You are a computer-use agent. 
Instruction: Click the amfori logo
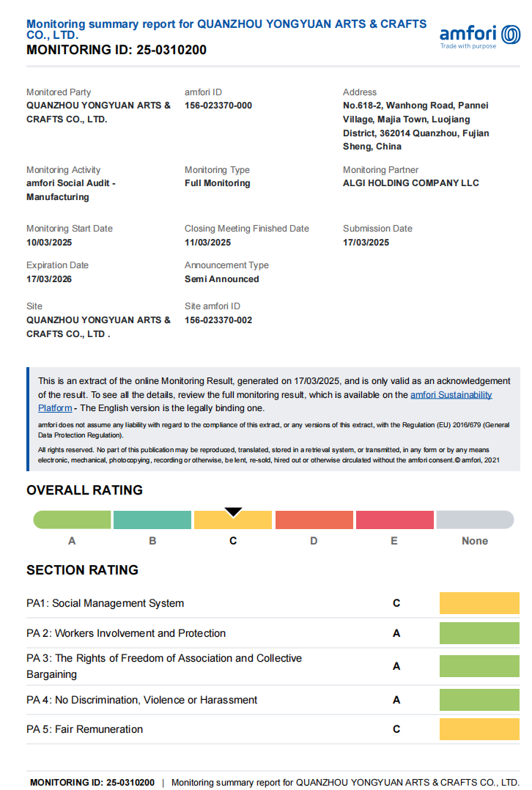tap(480, 37)
